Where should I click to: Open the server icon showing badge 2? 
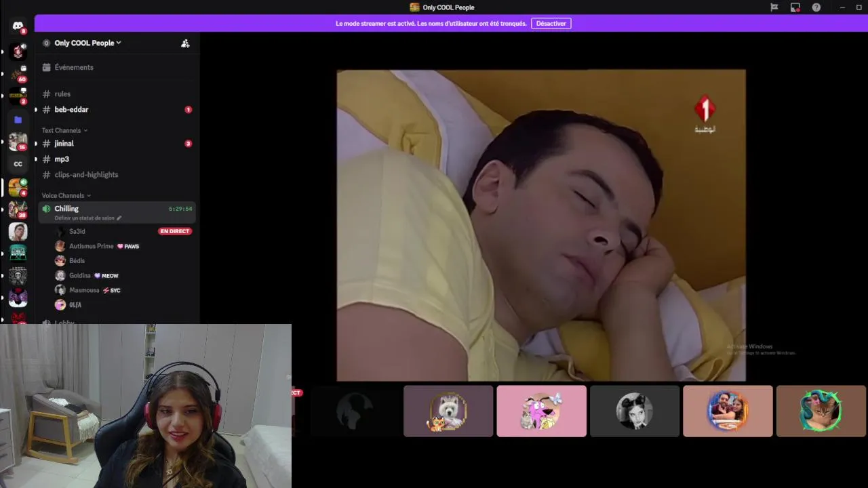coord(18,96)
